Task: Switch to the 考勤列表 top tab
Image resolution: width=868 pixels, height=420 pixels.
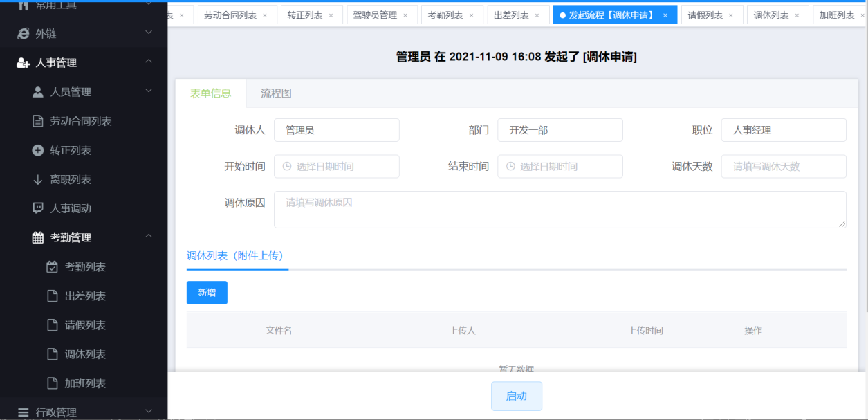Action: point(452,15)
